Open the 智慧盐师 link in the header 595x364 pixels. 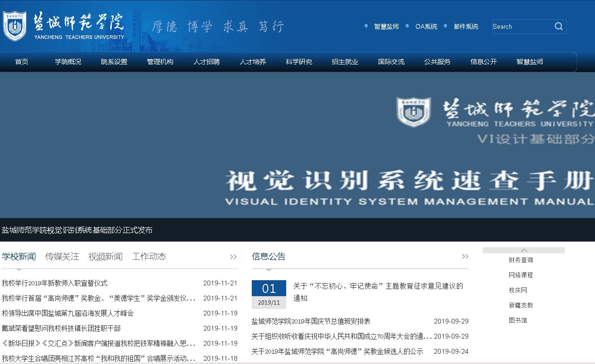(386, 27)
